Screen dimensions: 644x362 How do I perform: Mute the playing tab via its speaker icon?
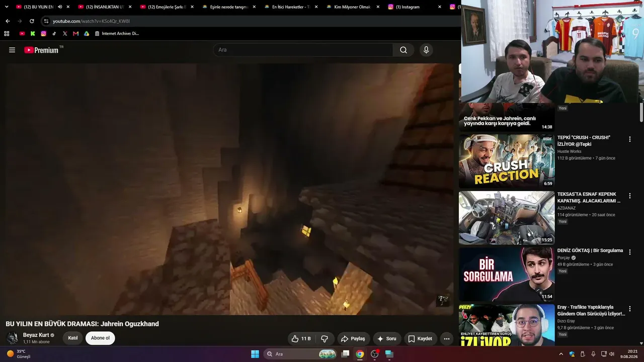[60, 7]
